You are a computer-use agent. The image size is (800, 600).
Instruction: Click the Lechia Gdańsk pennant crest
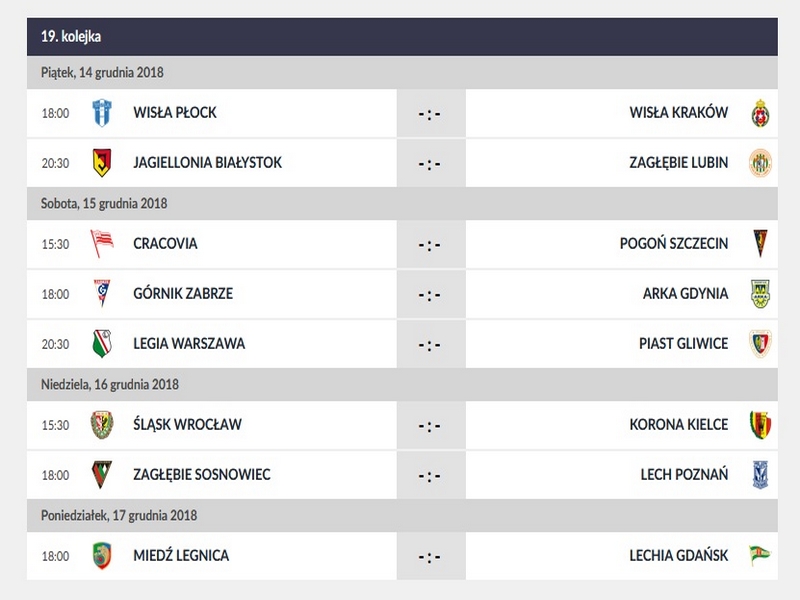(761, 555)
